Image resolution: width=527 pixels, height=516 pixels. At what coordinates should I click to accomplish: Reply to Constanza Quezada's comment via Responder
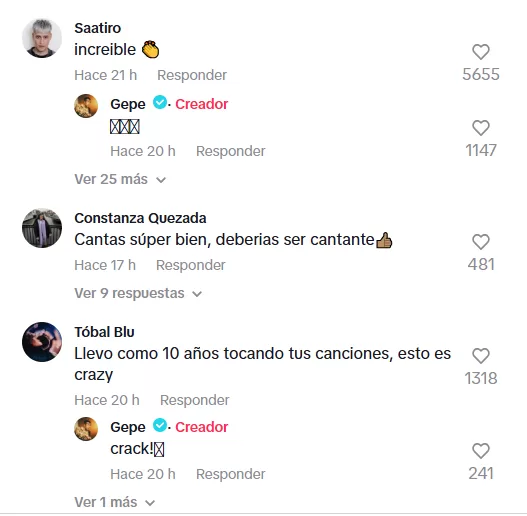(191, 265)
